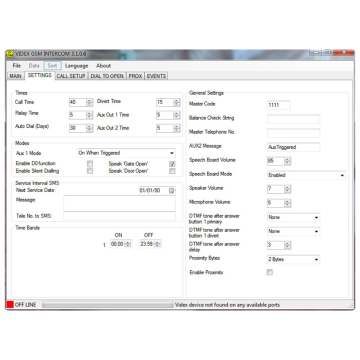Viewport: 360px width, 360px height.
Task: Open the Data menu
Action: 34,66
